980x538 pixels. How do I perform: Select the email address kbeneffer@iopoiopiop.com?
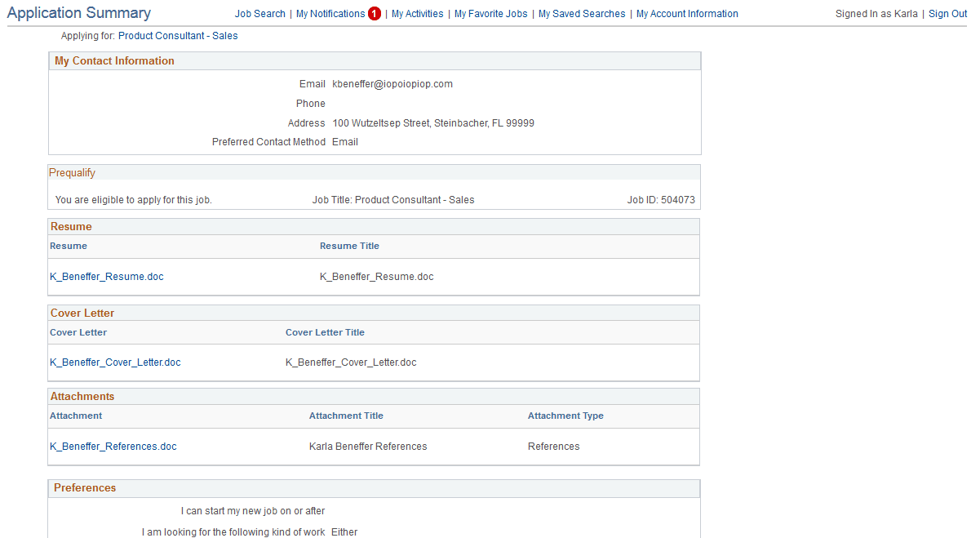[392, 83]
